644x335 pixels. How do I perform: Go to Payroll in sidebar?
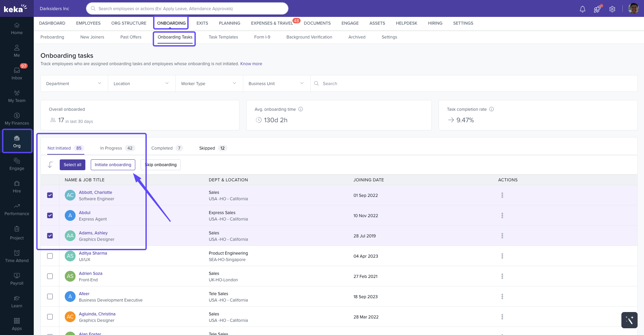(17, 279)
